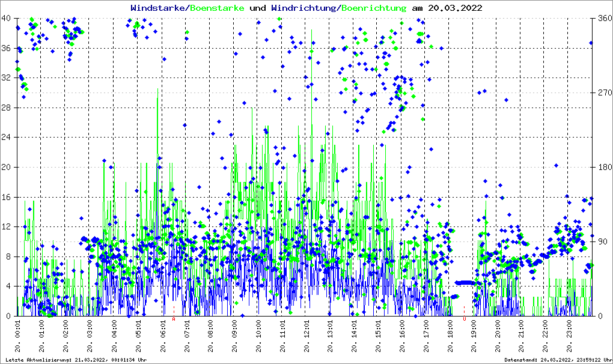The width and height of the screenshot is (613, 364).
Task: Click the red sunset marker 'U'
Action: point(465,319)
